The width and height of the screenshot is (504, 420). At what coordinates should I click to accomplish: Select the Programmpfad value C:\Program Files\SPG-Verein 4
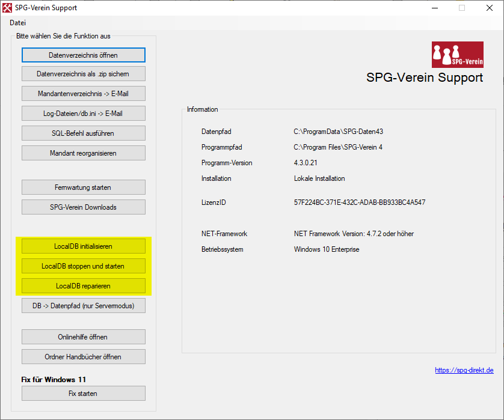tap(338, 147)
